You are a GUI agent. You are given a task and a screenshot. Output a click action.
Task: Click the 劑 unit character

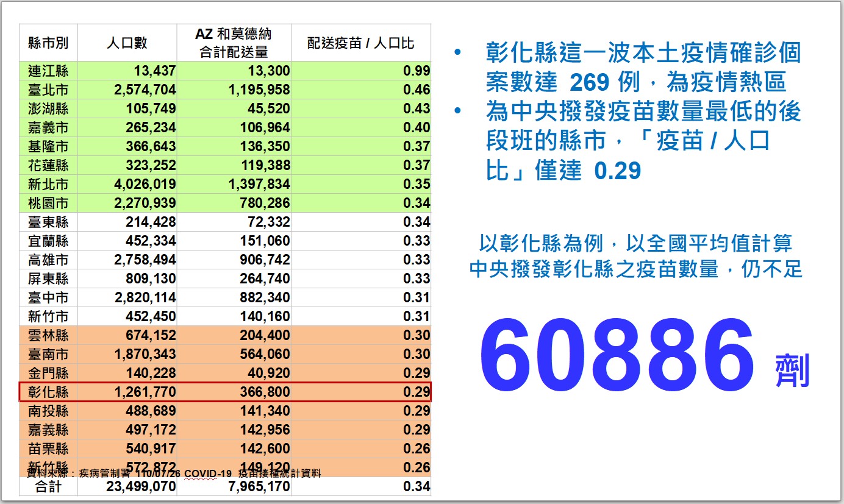tap(792, 371)
